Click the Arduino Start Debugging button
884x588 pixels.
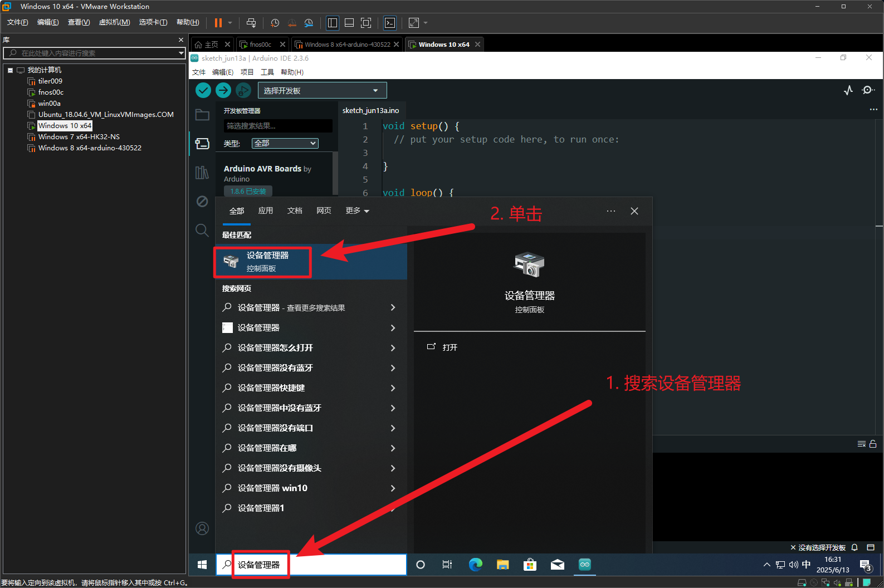tap(243, 90)
